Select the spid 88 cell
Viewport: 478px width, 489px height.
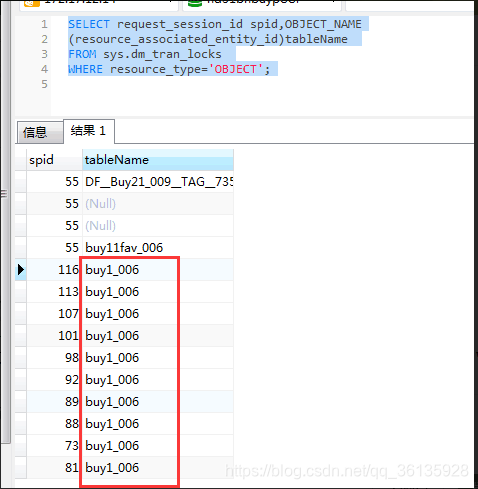click(x=54, y=424)
